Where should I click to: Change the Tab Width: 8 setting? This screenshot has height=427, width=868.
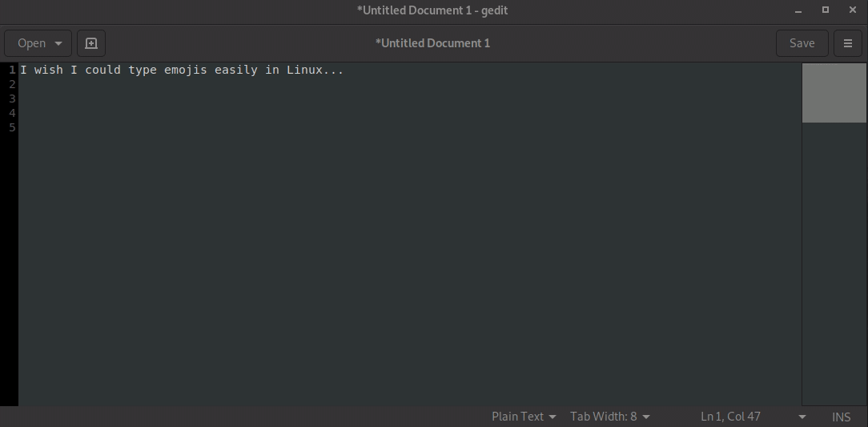(x=609, y=417)
